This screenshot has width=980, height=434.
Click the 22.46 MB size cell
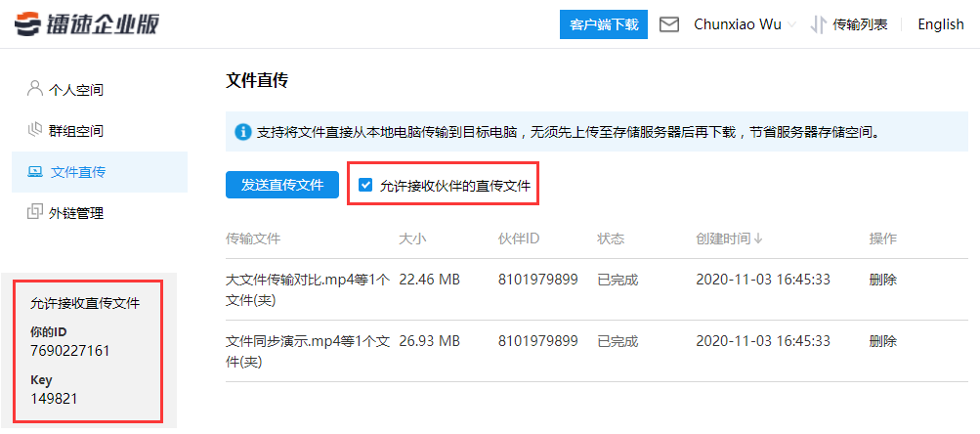click(429, 280)
